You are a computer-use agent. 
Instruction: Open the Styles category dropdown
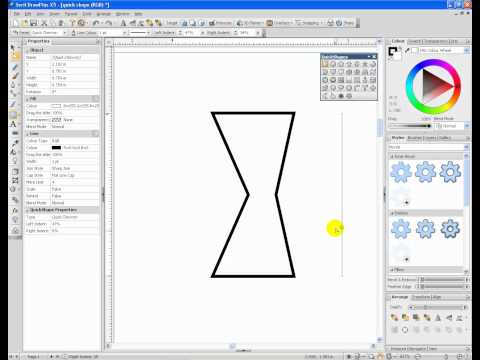click(466, 147)
